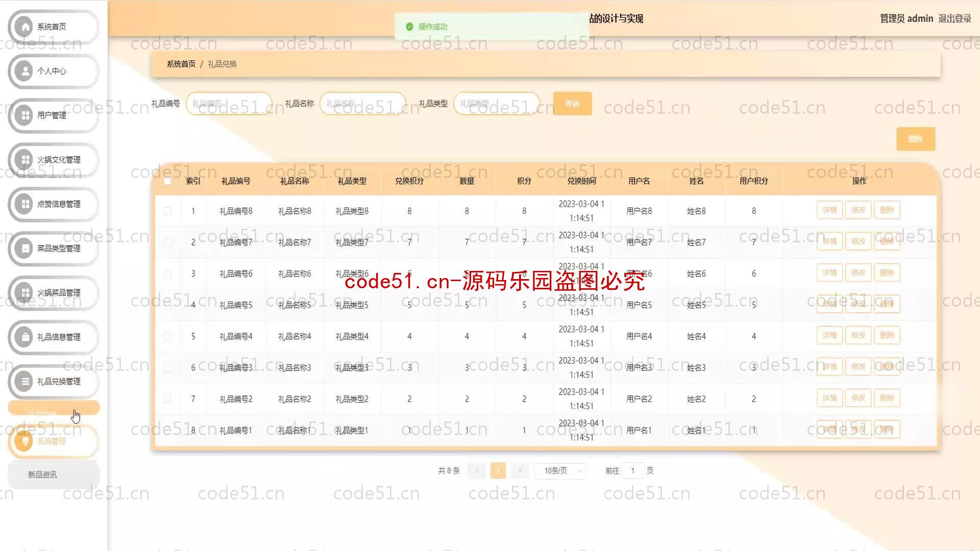Select page 1 in pagination
The width and height of the screenshot is (980, 551).
[498, 471]
